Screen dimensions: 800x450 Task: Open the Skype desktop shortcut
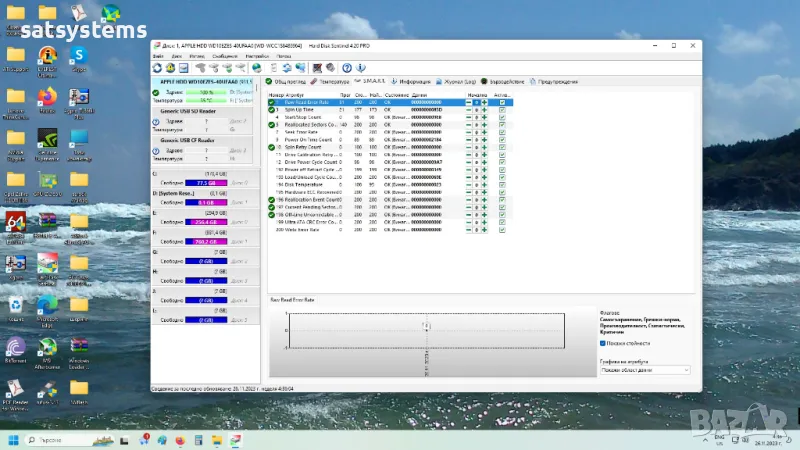coord(77,57)
